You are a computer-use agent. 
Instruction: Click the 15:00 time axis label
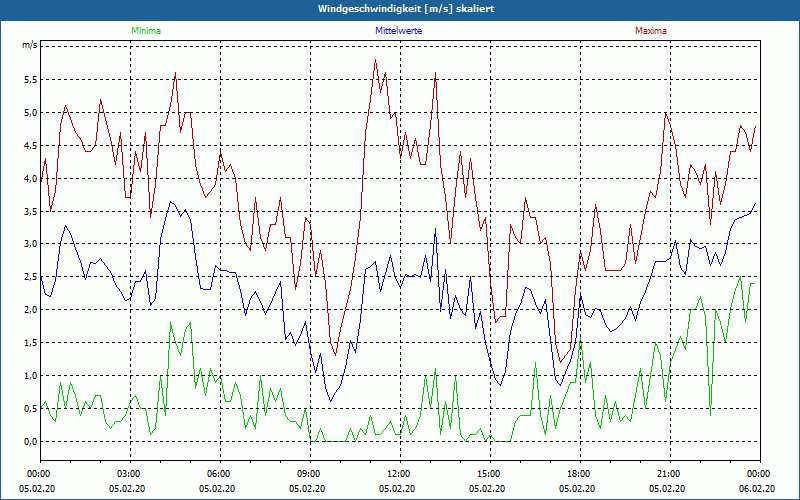[490, 473]
